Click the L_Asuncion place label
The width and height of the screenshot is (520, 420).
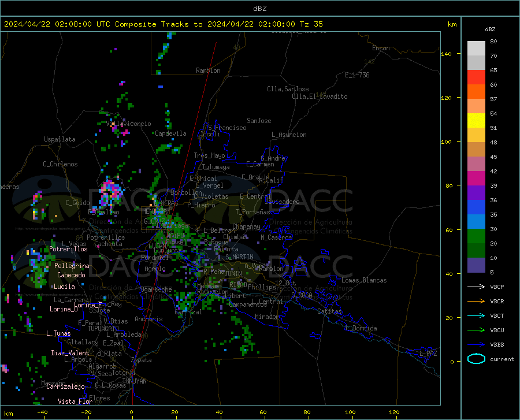(x=289, y=135)
